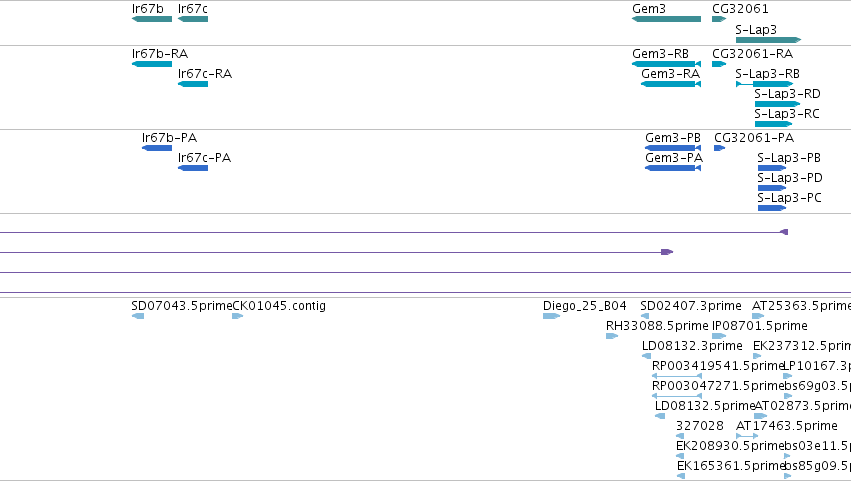
Task: Select the AT17463.5prime feature line
Action: [747, 436]
